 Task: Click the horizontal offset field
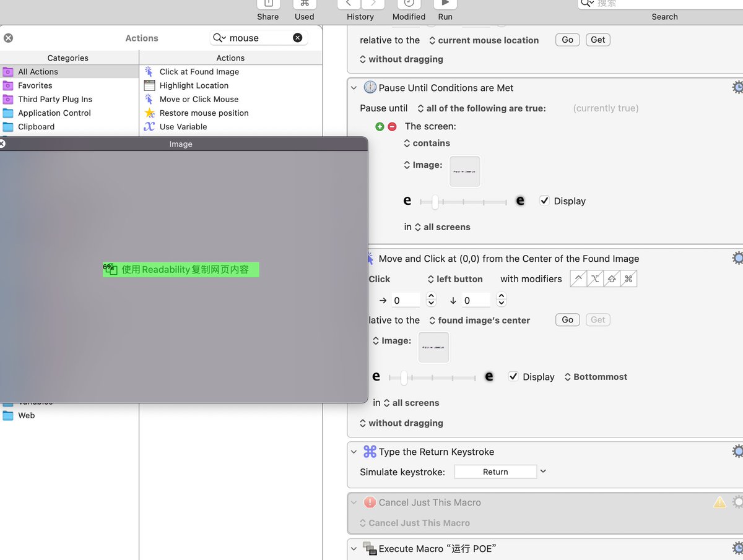point(405,300)
